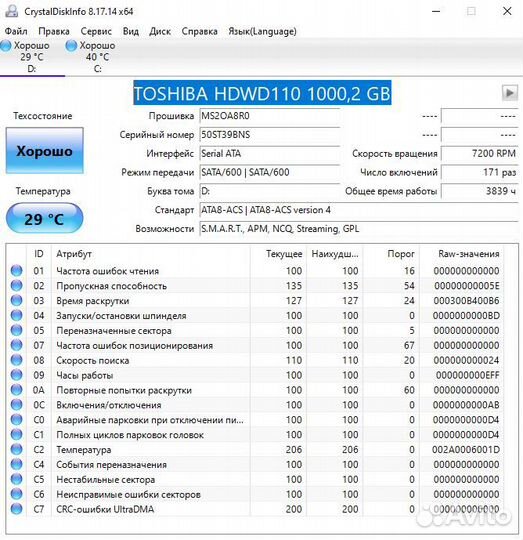Screen dimensions: 523x540
Task: Click status dot for attribute 01
Action: click(x=16, y=271)
